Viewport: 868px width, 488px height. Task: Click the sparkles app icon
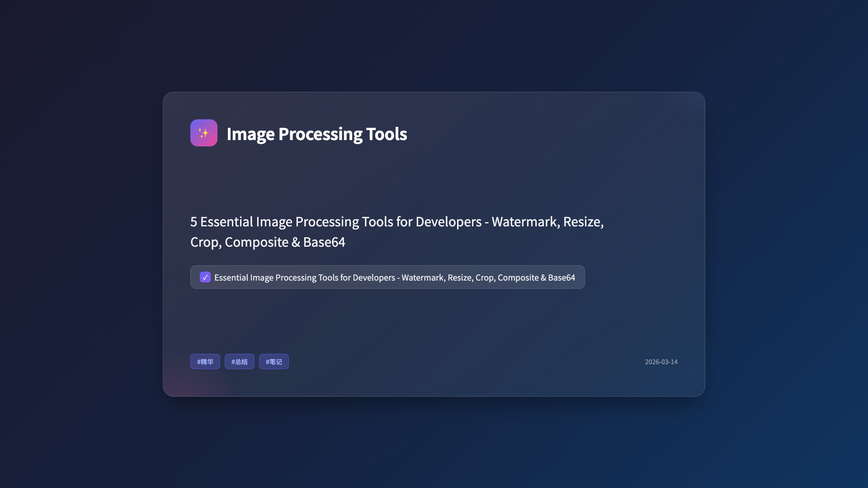(203, 133)
